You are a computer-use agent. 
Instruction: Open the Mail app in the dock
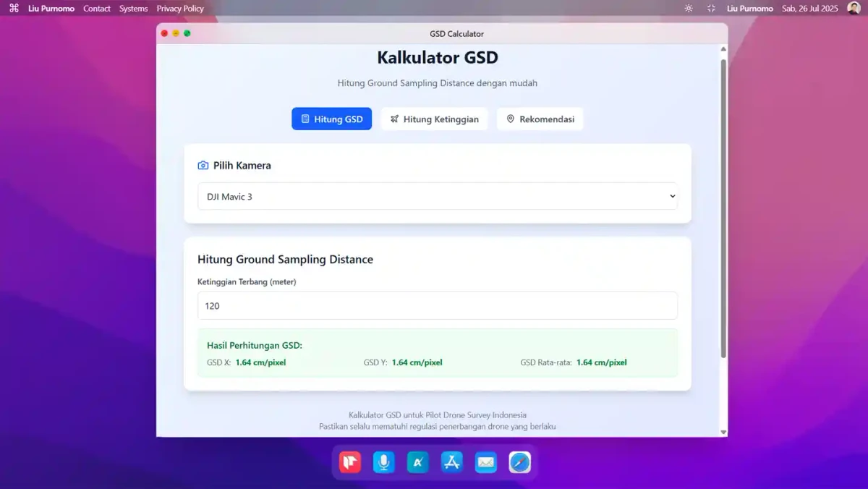[485, 462]
